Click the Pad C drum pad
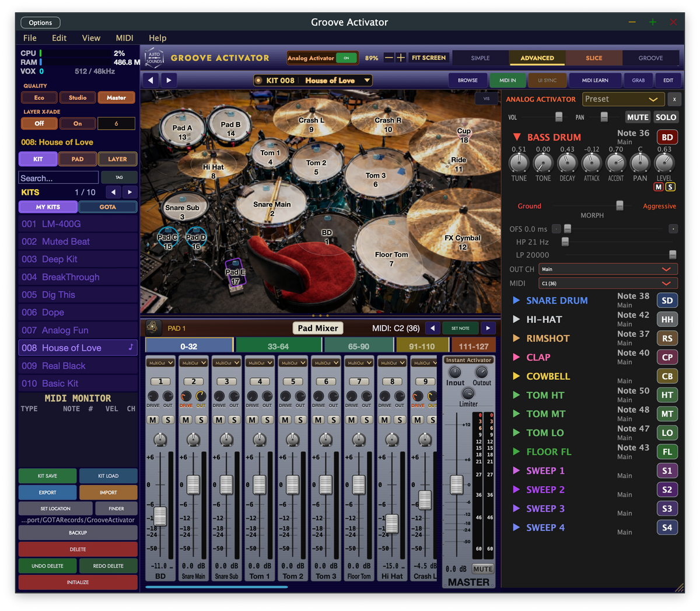 pos(168,238)
